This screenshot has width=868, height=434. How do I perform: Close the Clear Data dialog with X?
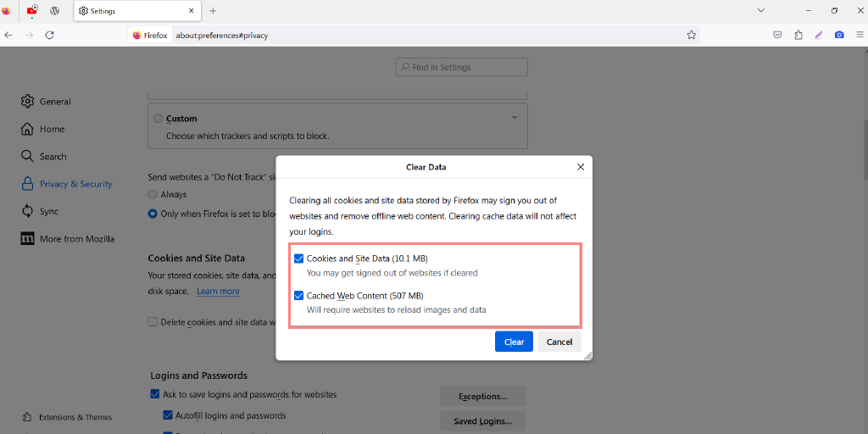coord(581,167)
